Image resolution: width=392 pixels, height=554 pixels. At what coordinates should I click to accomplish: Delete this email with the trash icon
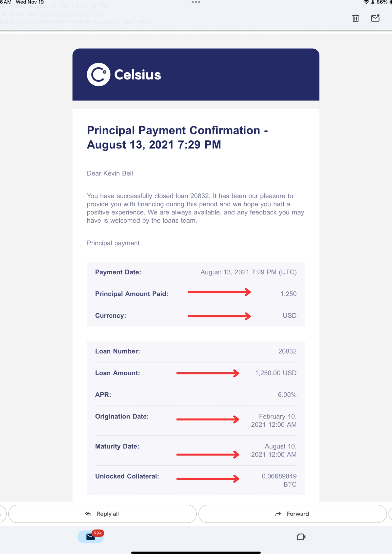pos(355,18)
